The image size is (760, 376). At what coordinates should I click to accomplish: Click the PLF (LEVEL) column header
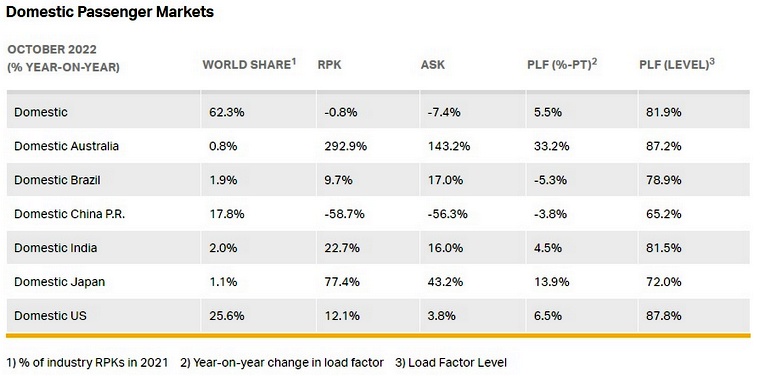677,64
